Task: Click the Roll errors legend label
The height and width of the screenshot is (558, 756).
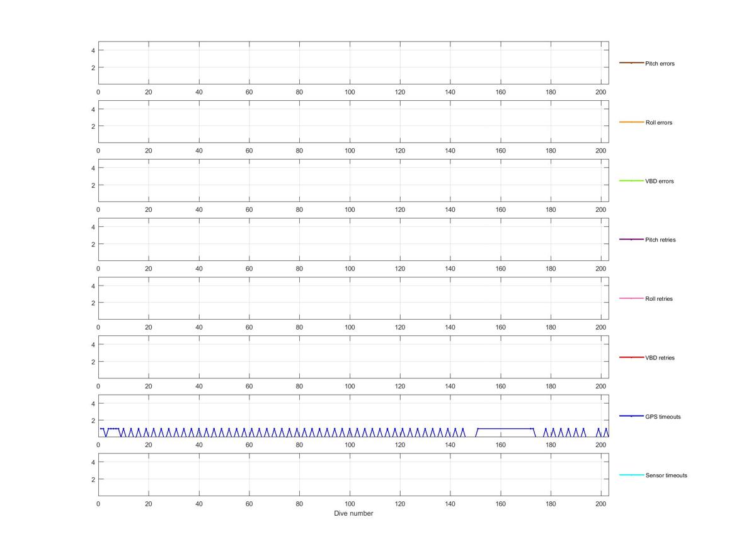Action: 659,122
